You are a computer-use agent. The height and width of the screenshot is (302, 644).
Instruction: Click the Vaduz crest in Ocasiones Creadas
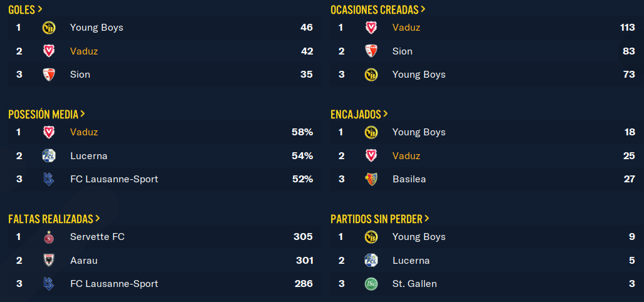[371, 28]
